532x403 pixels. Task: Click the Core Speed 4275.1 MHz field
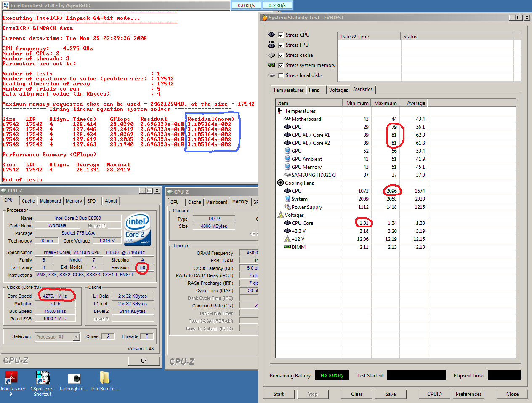click(55, 296)
